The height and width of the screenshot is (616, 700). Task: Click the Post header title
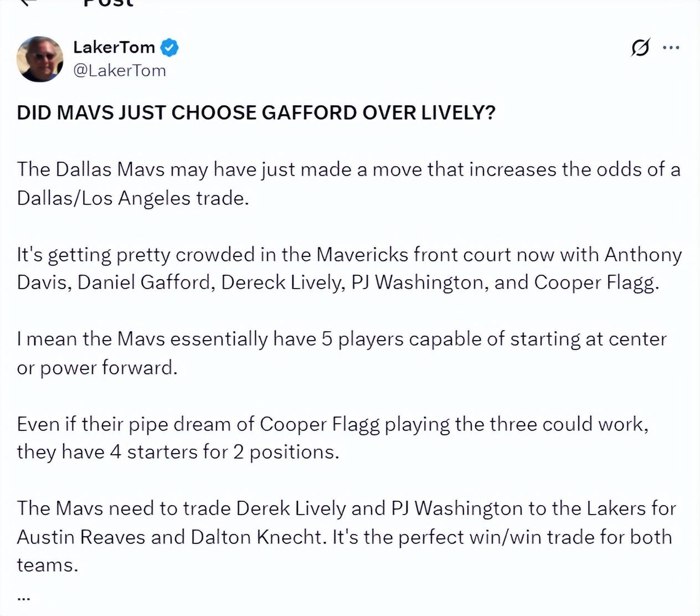tap(108, 3)
